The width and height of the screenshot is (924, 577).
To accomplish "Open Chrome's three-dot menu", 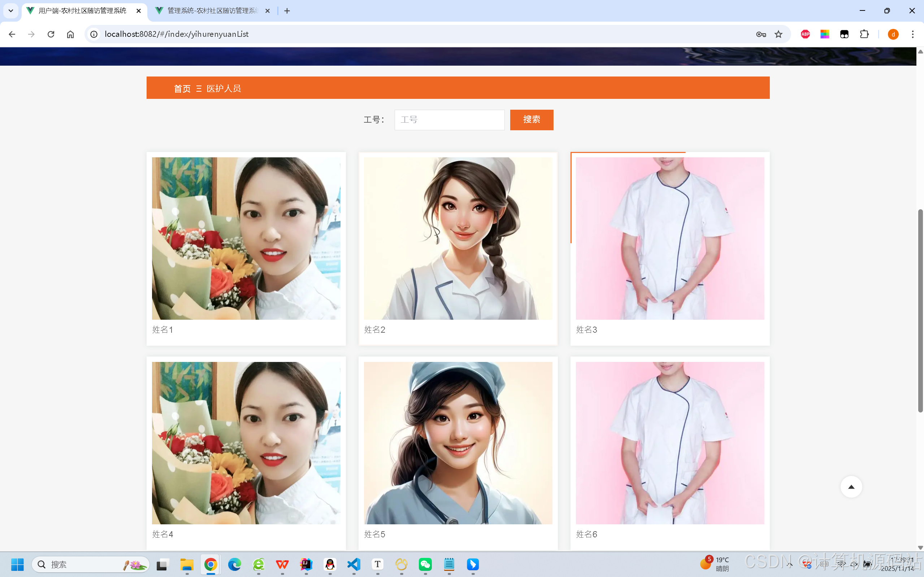I will coord(913,34).
